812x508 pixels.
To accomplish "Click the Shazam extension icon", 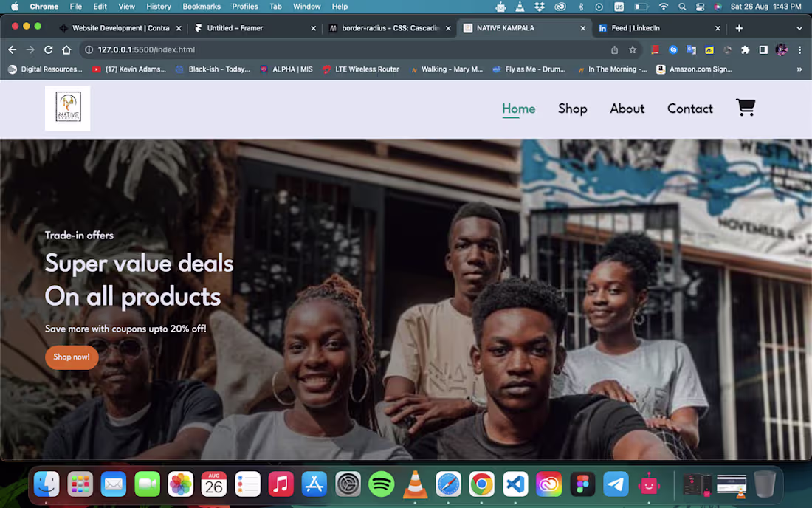I will coord(672,49).
